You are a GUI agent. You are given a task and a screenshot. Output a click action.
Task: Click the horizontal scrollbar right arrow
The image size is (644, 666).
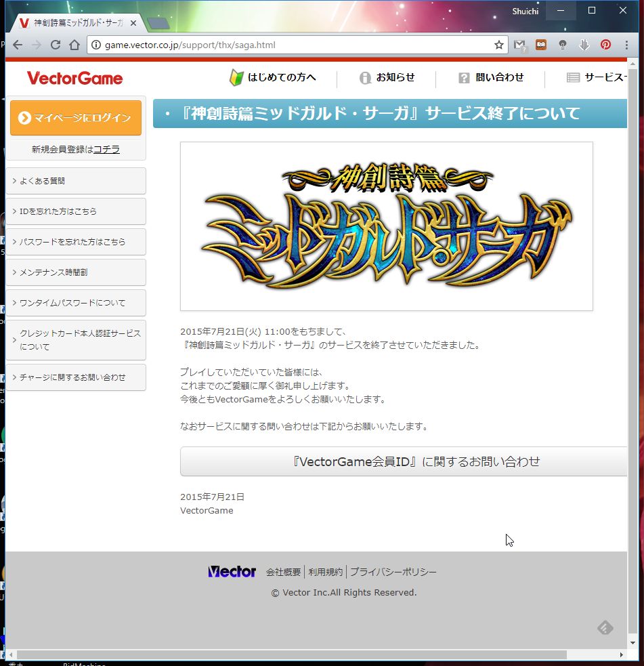click(622, 655)
